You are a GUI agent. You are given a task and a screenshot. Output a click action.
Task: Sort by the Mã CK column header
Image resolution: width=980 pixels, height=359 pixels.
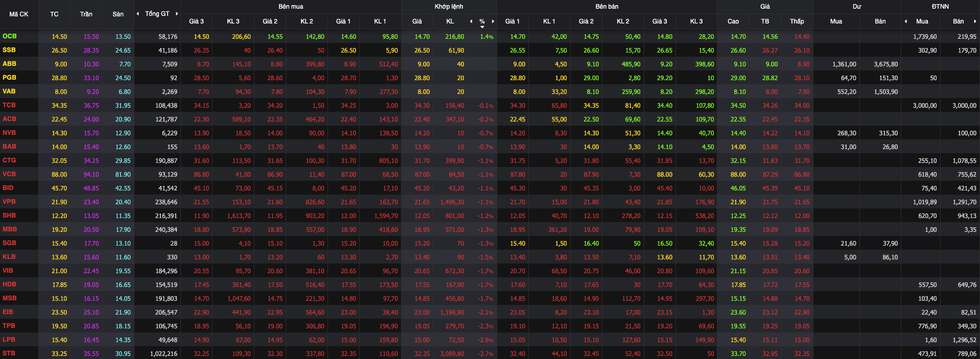19,14
